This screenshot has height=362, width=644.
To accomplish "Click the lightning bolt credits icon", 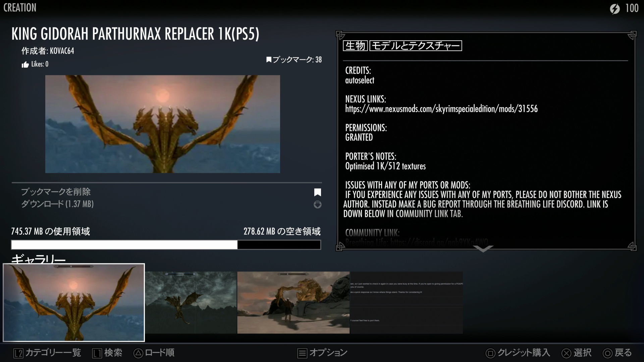I will coord(614,9).
